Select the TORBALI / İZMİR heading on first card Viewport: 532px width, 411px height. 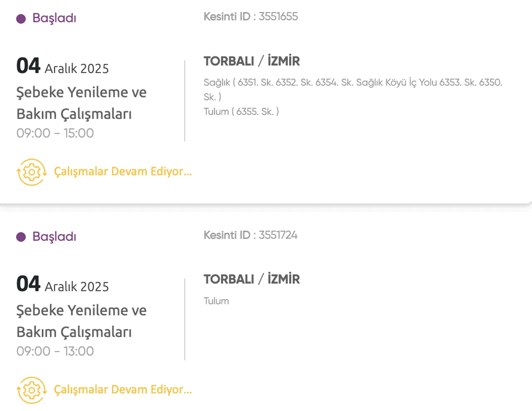tap(251, 61)
